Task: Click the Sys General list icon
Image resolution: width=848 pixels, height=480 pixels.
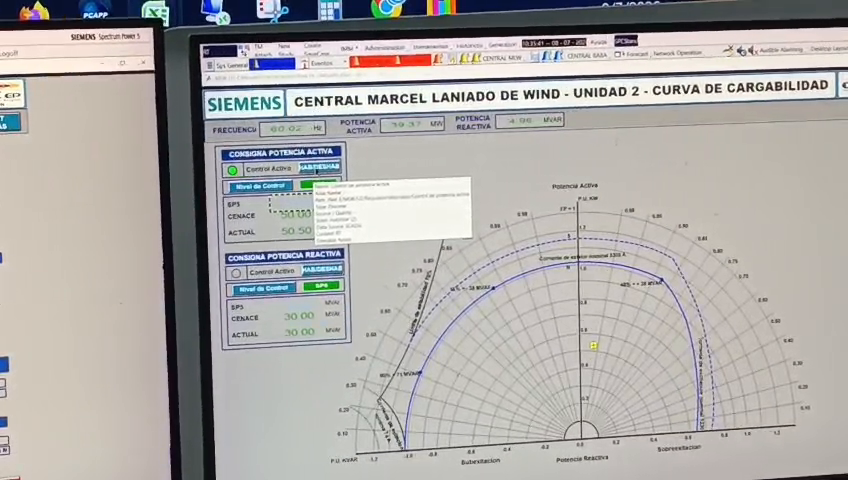Action: coord(210,65)
